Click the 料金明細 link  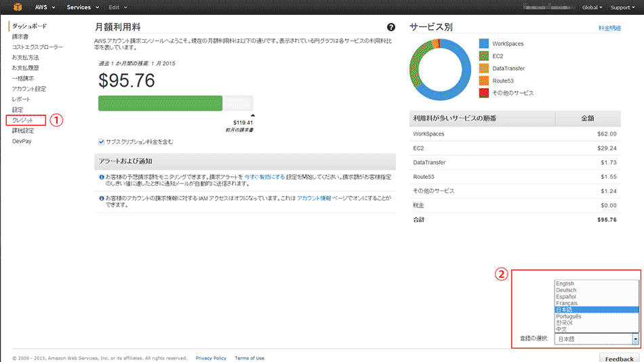click(609, 28)
